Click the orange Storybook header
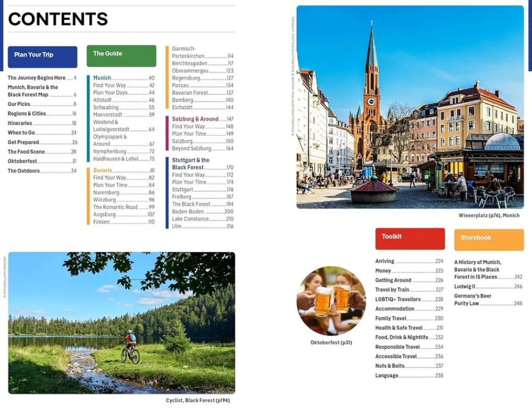This screenshot has height=410, width=532. 488,240
